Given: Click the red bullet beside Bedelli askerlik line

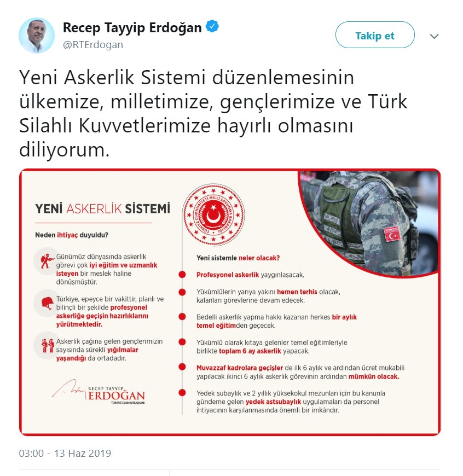Looking at the screenshot, I should 182,317.
